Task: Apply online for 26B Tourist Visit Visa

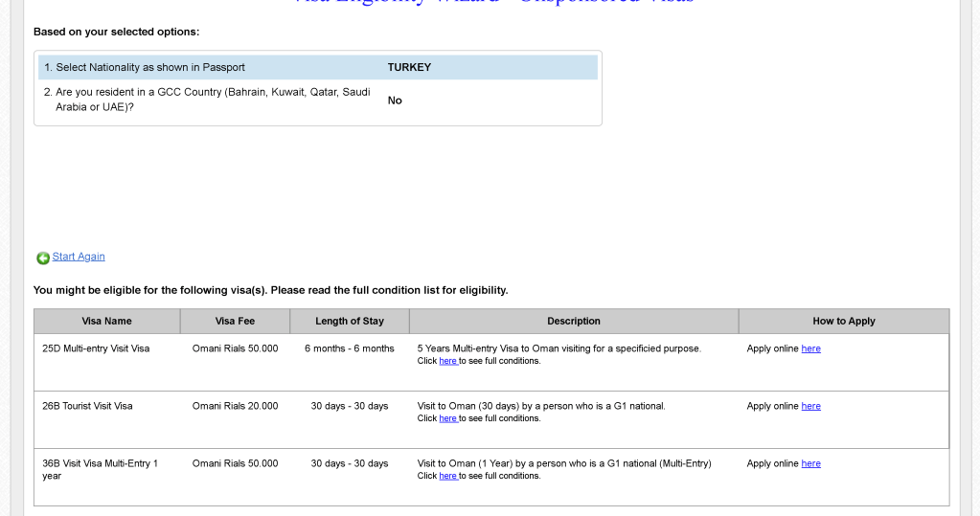Action: (810, 406)
